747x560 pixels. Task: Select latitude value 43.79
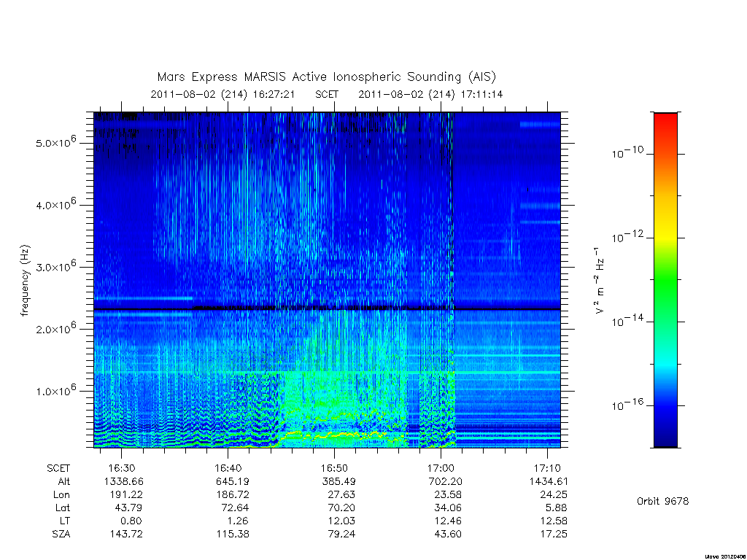point(128,507)
